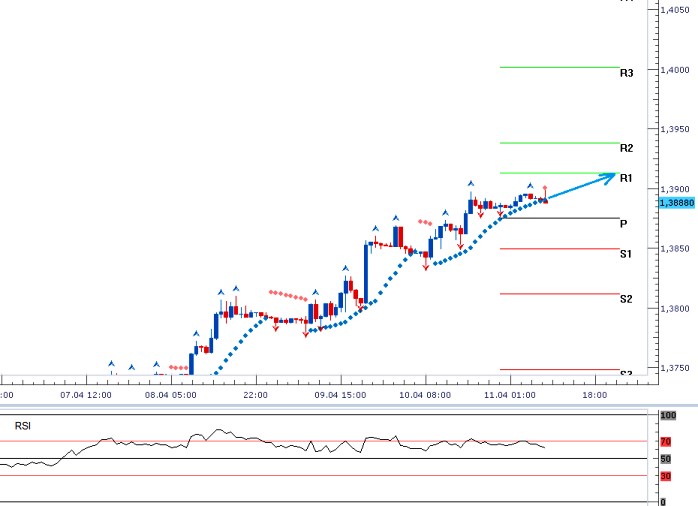Click the 07.04 12:00 time axis label
Image resolution: width=698 pixels, height=506 pixels.
(x=84, y=395)
